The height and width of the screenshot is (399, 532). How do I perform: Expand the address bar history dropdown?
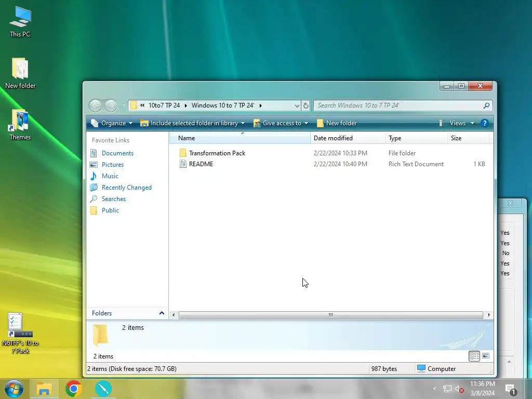297,105
